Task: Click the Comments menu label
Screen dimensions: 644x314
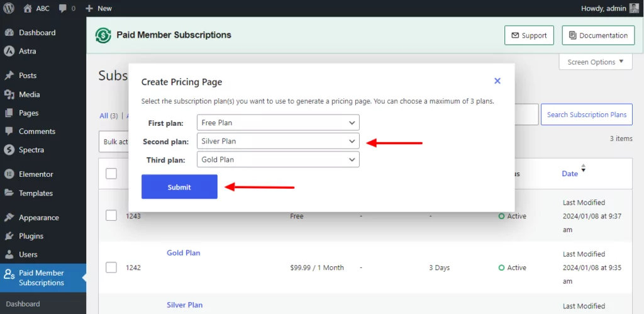Action: 37,132
